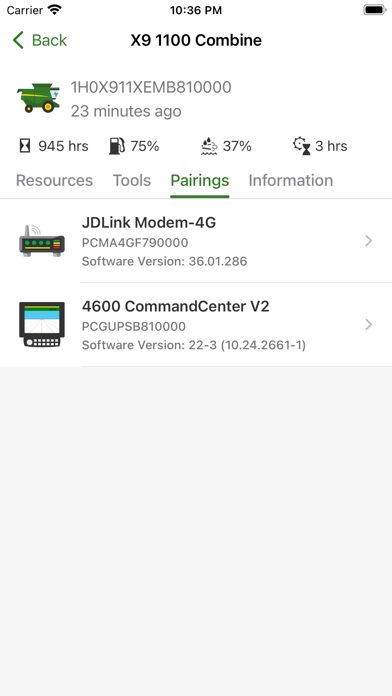
Task: Tap Software Version: 36.01.286 text
Action: tap(164, 261)
